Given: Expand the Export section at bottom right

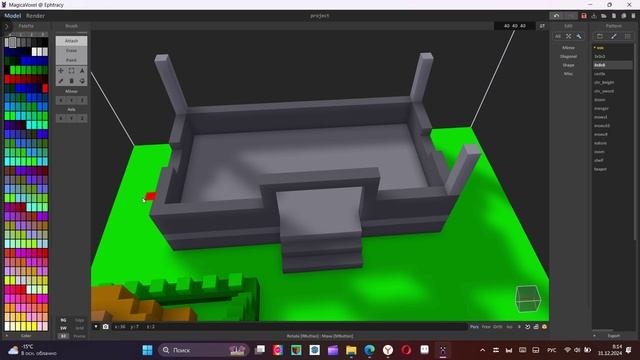Looking at the screenshot, I should (613, 336).
